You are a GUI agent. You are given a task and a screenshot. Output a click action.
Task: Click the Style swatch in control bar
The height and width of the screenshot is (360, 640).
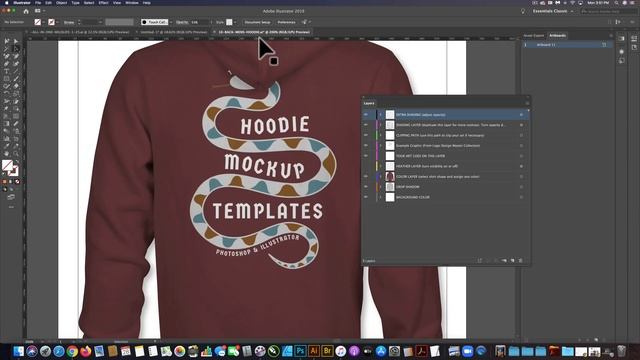tap(229, 22)
